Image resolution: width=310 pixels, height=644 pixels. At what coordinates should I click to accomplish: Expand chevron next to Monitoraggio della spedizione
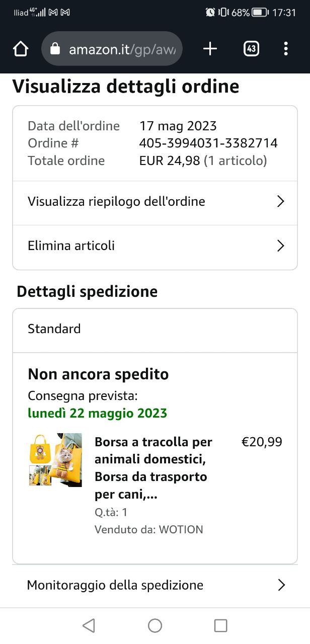(281, 585)
